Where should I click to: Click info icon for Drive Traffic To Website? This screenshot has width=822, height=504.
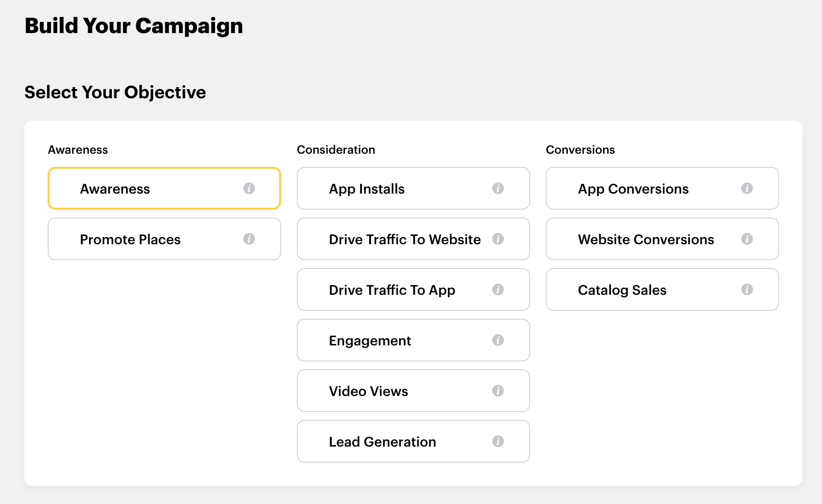(498, 239)
